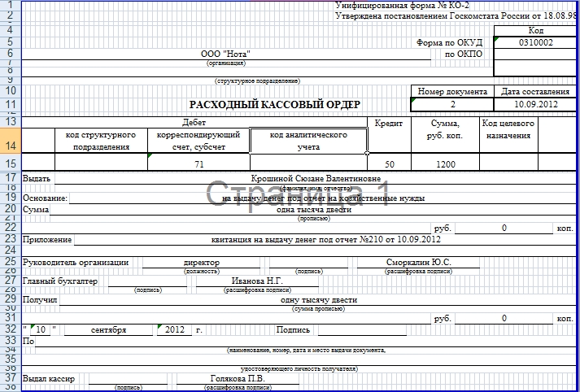This screenshot has height=392, width=580.
Task: Click the name 'Иванова Н.Г.'
Action: (257, 281)
